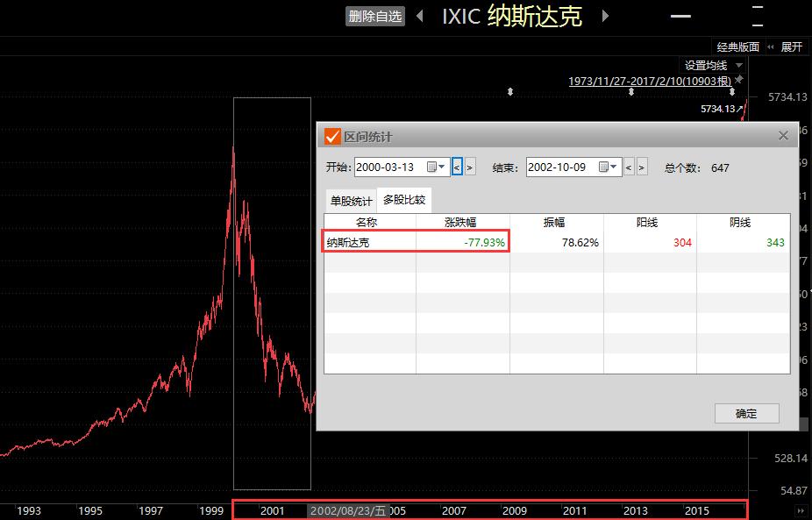Close the 区间统计 dialog
The width and height of the screenshot is (812, 520).
(x=783, y=136)
